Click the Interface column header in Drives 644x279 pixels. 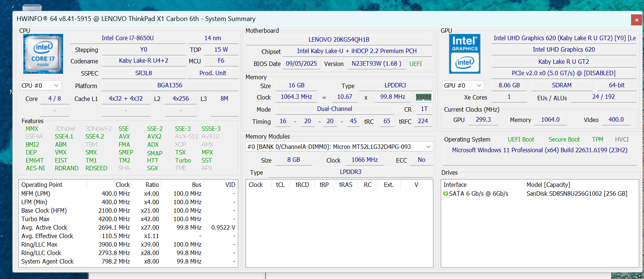[482, 185]
